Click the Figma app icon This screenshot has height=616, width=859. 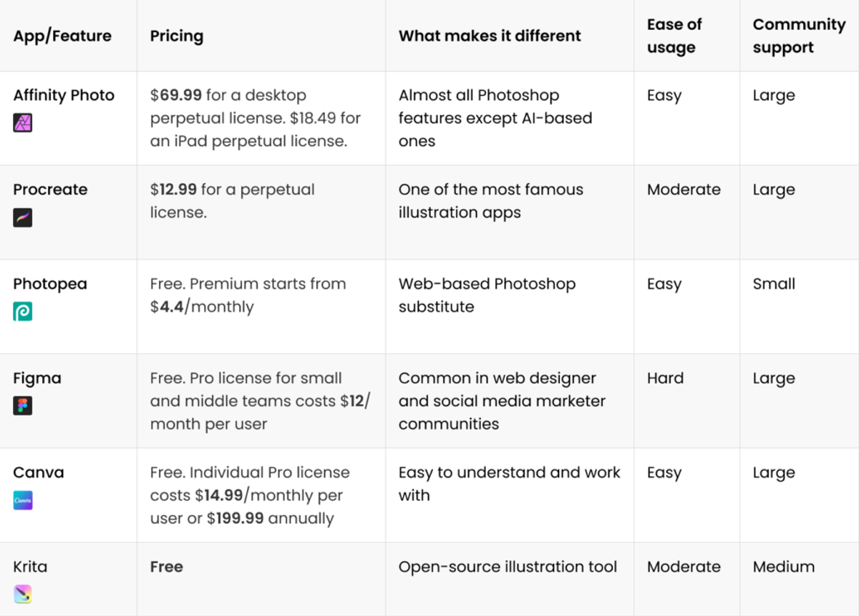coord(23,406)
